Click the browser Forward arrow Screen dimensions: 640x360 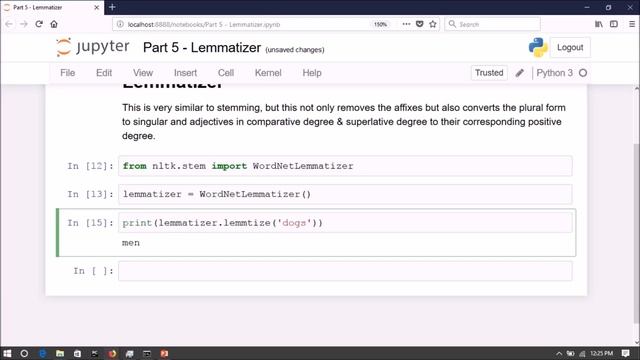tap(24, 24)
